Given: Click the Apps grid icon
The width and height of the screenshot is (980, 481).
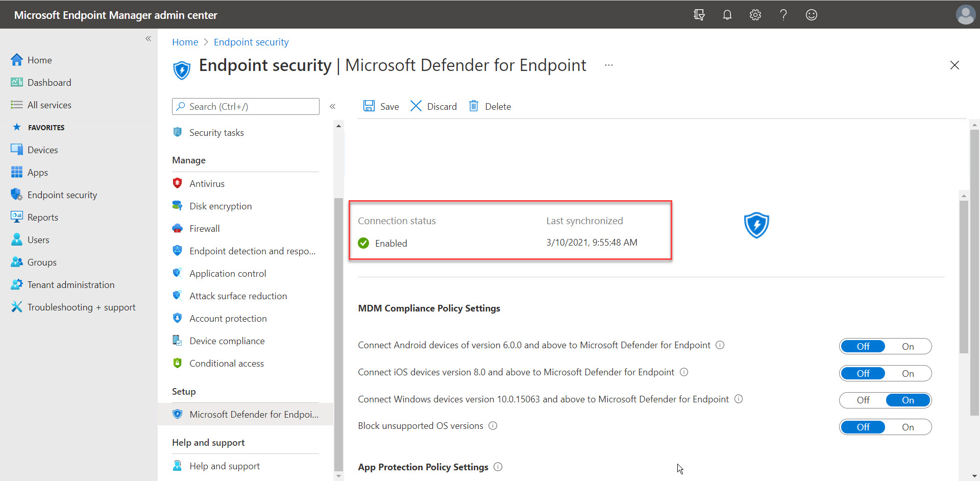Looking at the screenshot, I should pos(17,172).
